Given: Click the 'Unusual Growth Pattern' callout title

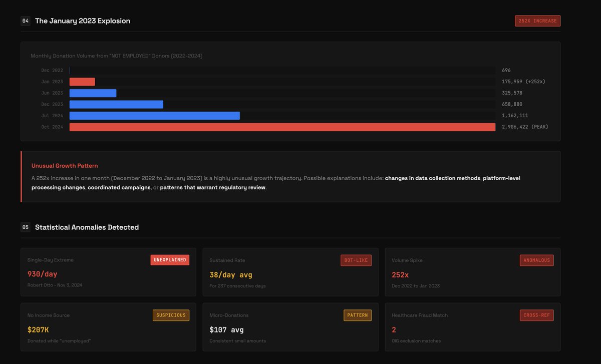Looking at the screenshot, I should [65, 166].
